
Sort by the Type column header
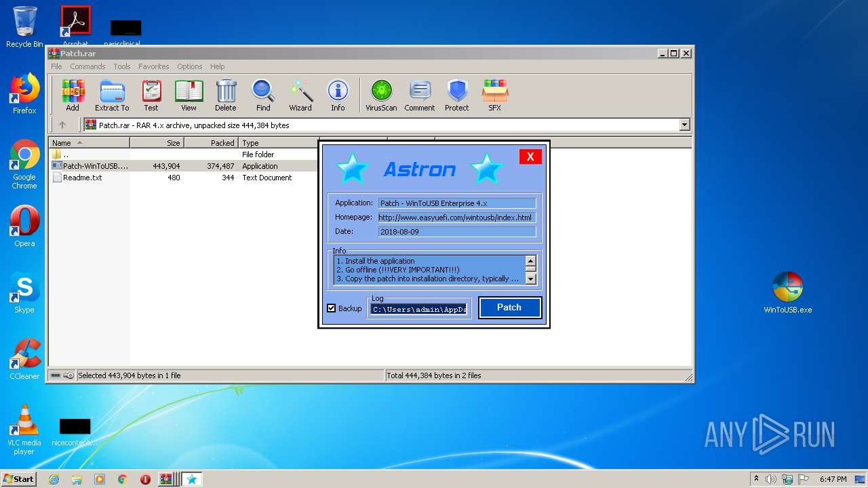[x=279, y=143]
